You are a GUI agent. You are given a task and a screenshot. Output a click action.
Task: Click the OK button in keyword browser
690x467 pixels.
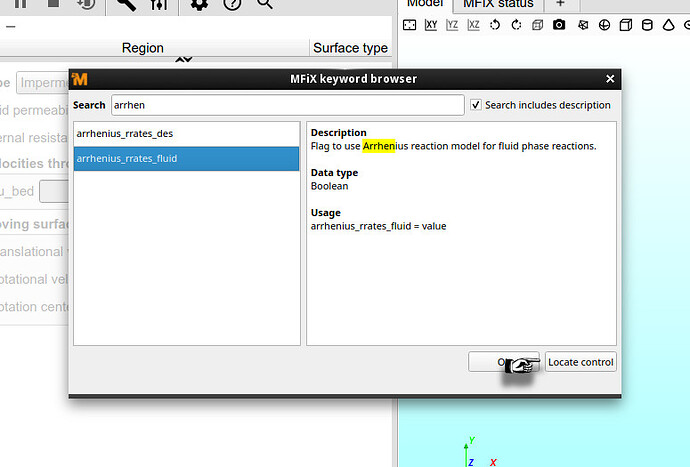point(504,362)
